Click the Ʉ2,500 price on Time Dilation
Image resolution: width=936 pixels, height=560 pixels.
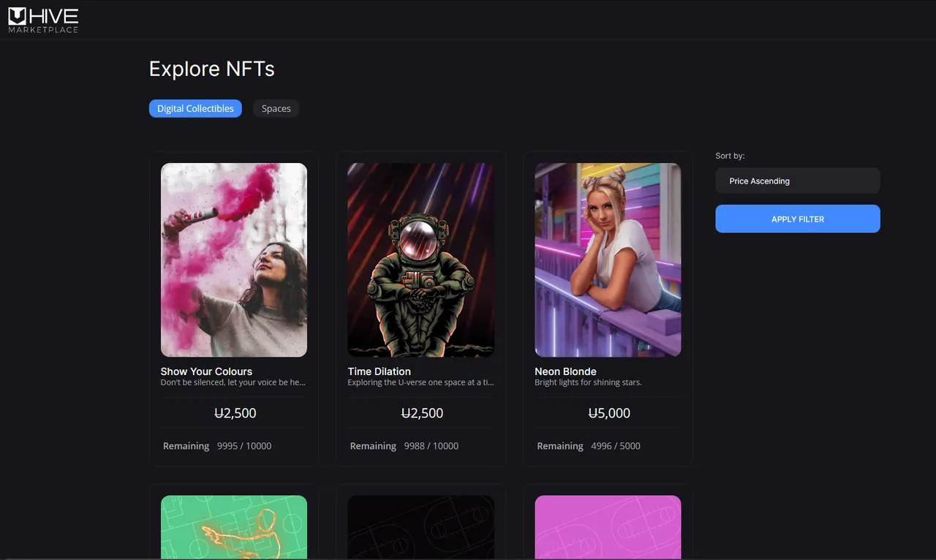click(423, 413)
